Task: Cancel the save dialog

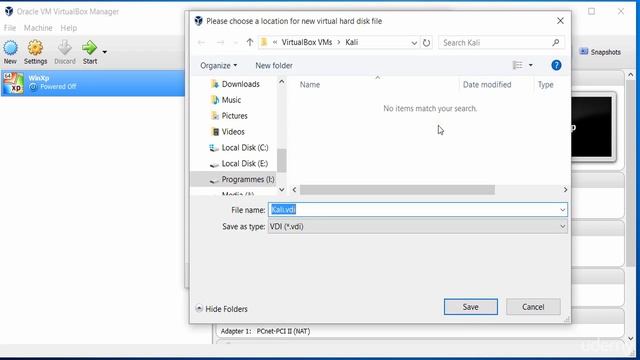Action: [x=533, y=307]
